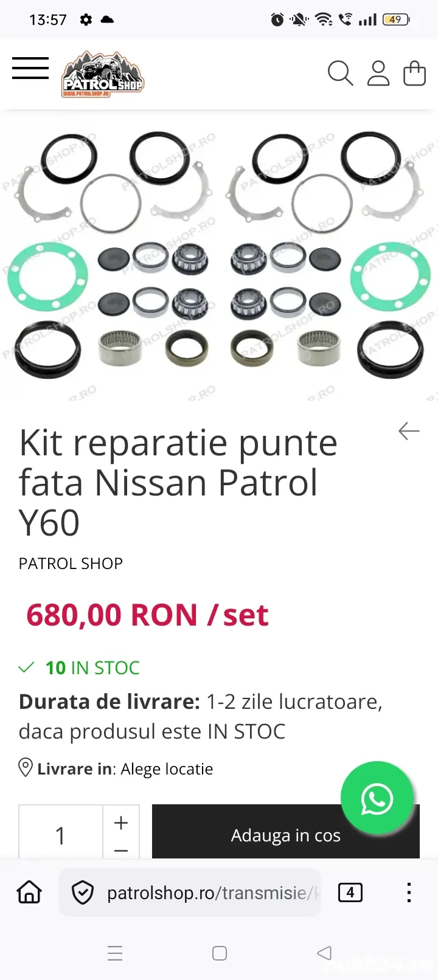
Task: Select the quantity input field
Action: [x=61, y=833]
